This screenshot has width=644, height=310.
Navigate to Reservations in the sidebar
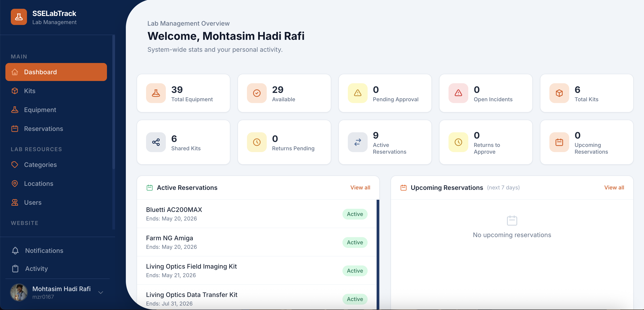56,129
